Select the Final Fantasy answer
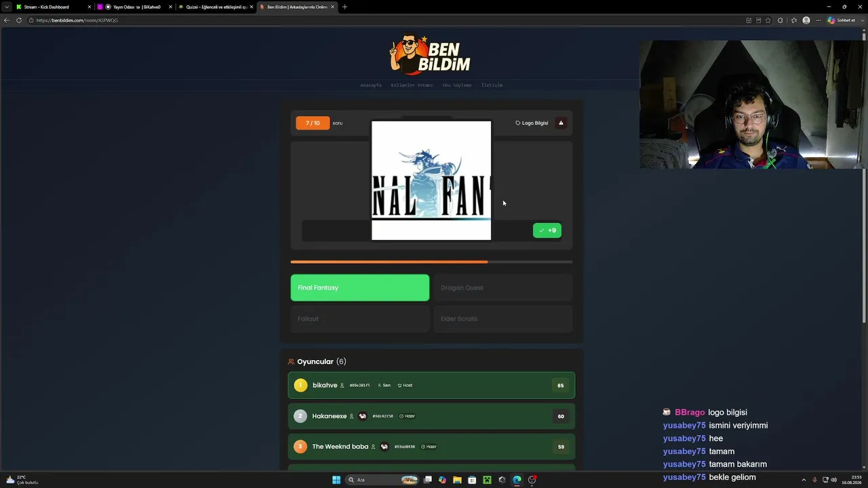Screen dimensions: 868x488 360,287
